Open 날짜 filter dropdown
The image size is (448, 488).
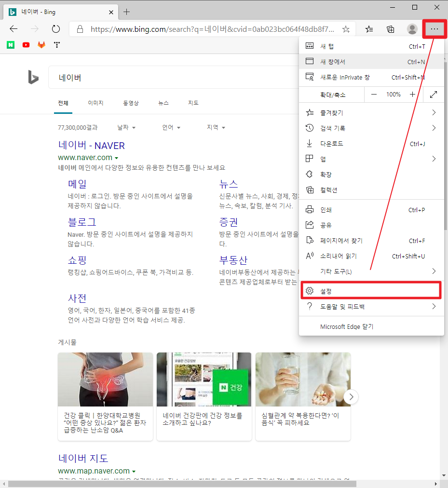pos(126,127)
